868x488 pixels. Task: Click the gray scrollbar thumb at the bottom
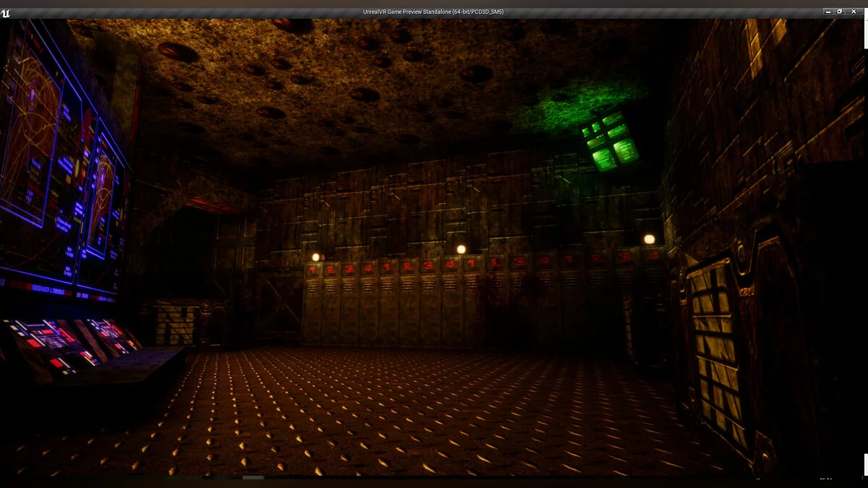coord(253,477)
